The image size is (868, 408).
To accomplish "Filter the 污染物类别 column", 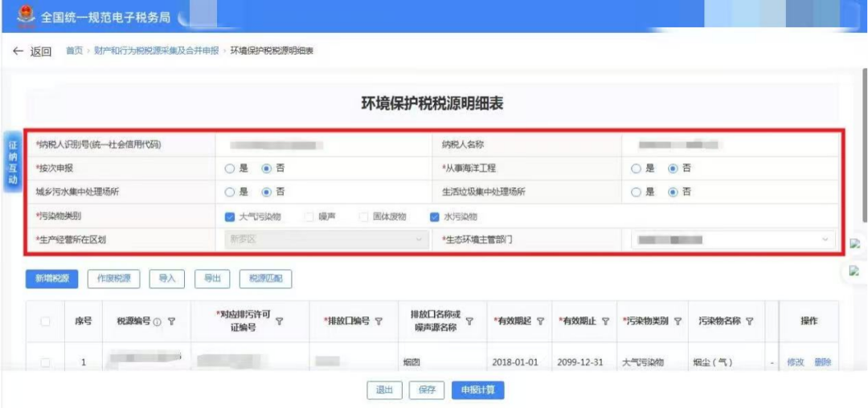I will tap(677, 321).
